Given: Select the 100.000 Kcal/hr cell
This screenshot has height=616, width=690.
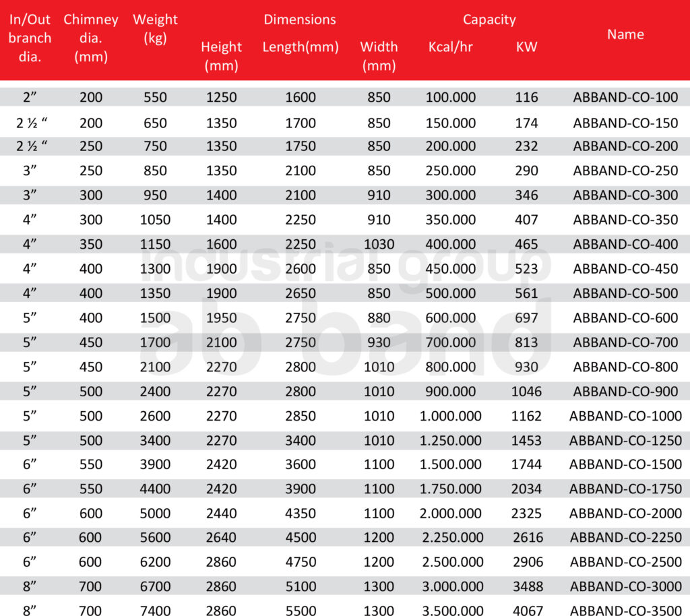Looking at the screenshot, I should 450,97.
